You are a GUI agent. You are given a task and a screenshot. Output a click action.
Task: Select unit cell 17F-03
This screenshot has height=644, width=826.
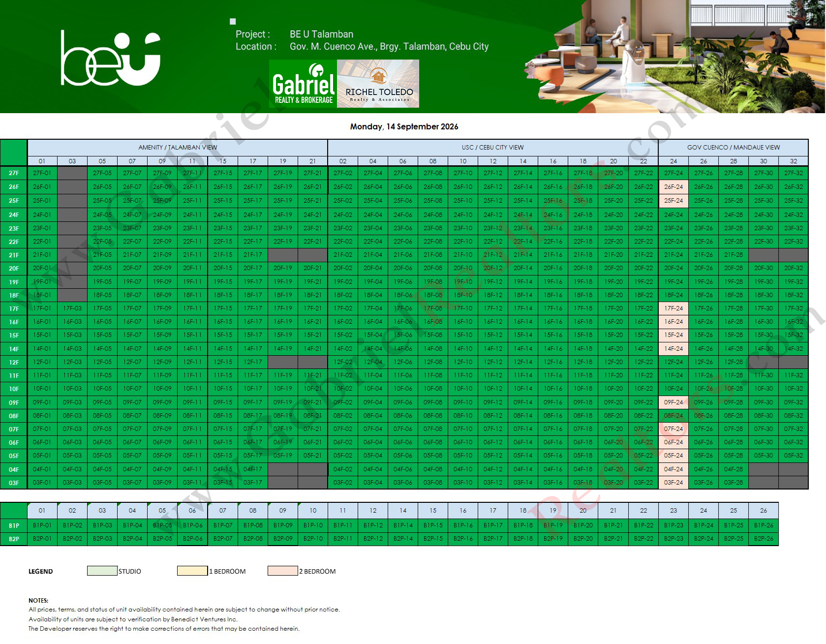tap(72, 308)
